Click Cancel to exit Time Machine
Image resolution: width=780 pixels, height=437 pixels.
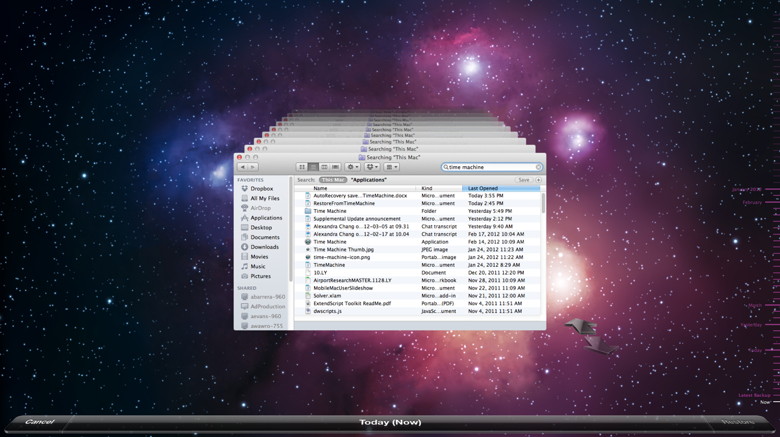pos(39,422)
